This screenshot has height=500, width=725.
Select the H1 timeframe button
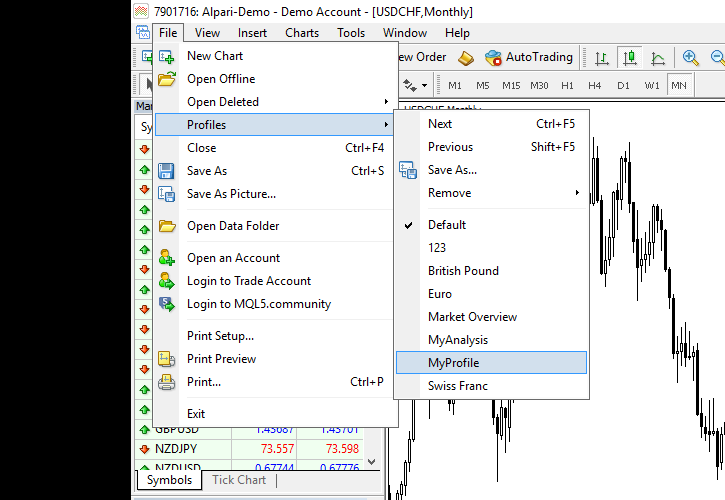567,86
